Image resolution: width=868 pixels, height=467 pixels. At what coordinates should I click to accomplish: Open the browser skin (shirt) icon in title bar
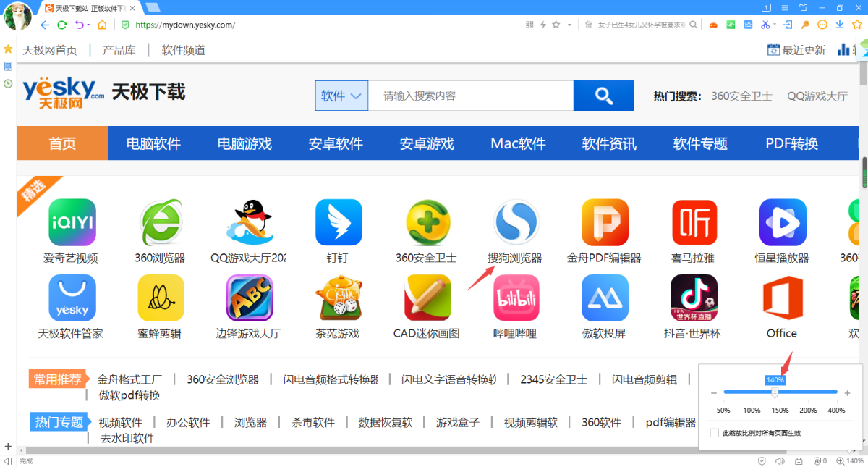pos(803,7)
